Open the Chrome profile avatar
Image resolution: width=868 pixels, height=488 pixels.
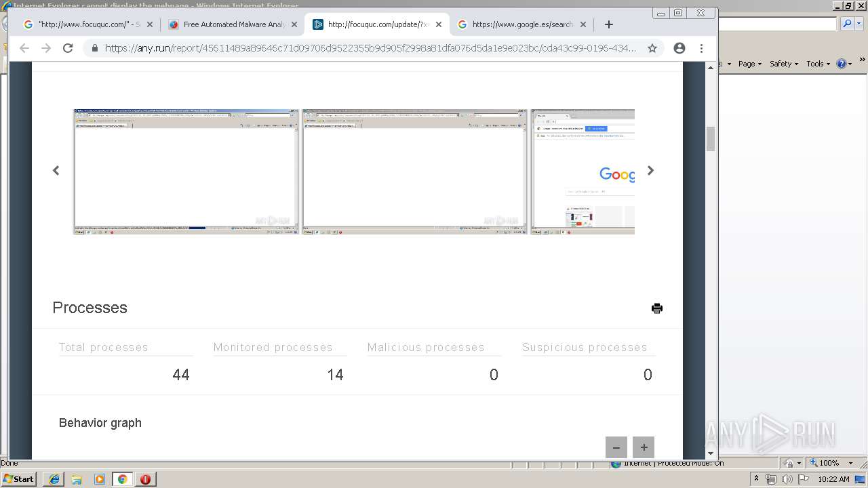pyautogui.click(x=679, y=48)
